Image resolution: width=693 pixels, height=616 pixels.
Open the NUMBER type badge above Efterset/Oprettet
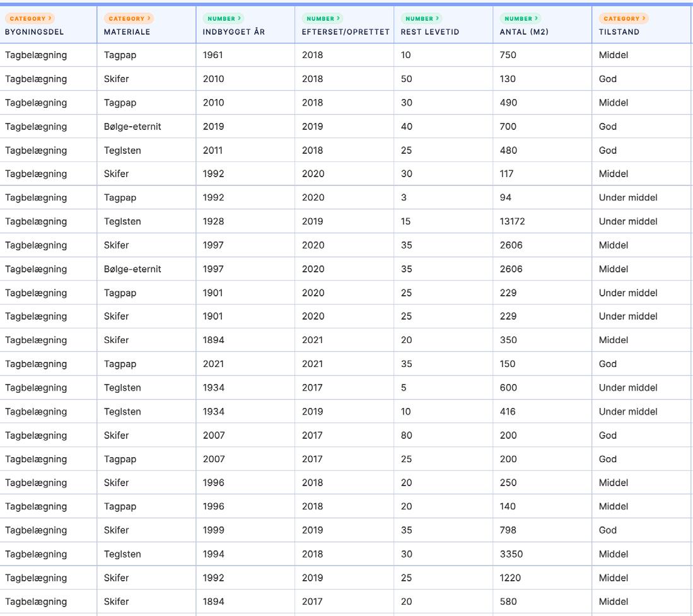point(322,19)
